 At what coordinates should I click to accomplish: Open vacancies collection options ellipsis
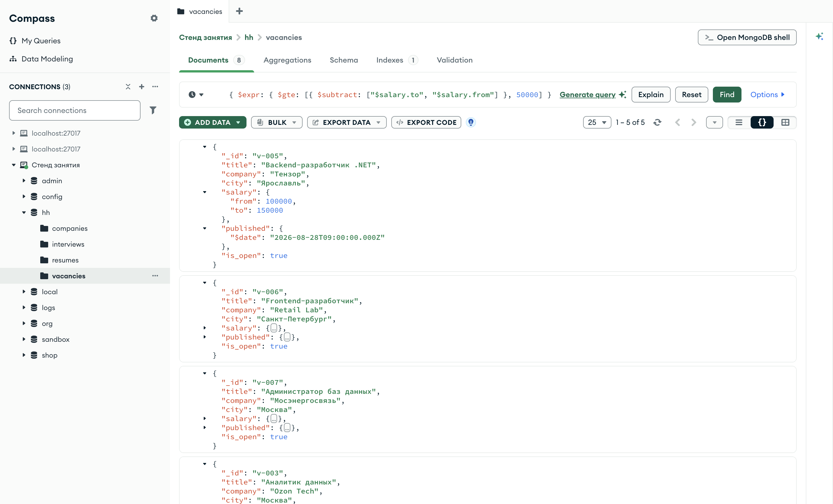coord(155,276)
